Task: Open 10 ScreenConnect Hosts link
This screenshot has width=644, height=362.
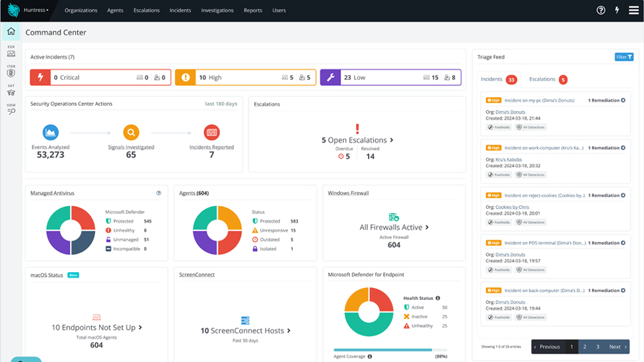Action: click(x=245, y=331)
